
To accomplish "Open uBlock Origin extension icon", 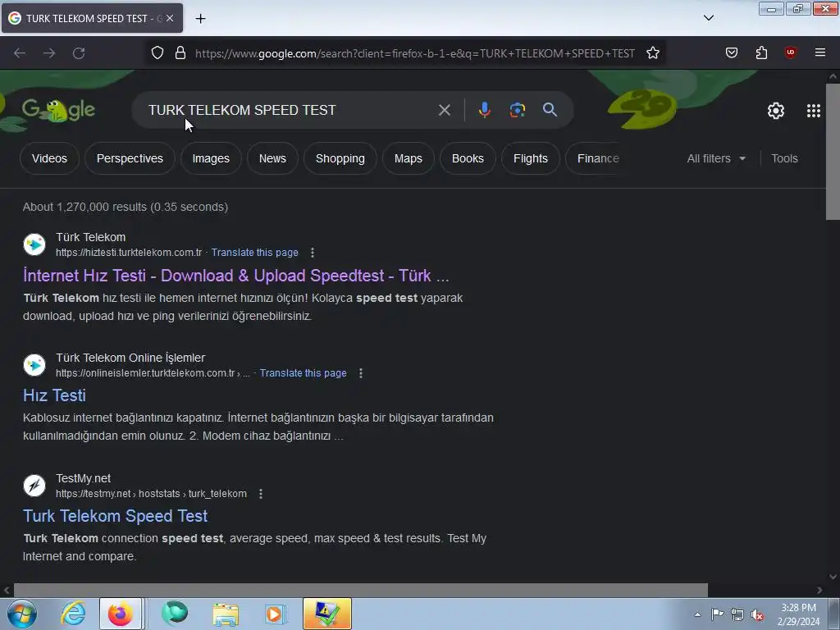I will point(791,52).
